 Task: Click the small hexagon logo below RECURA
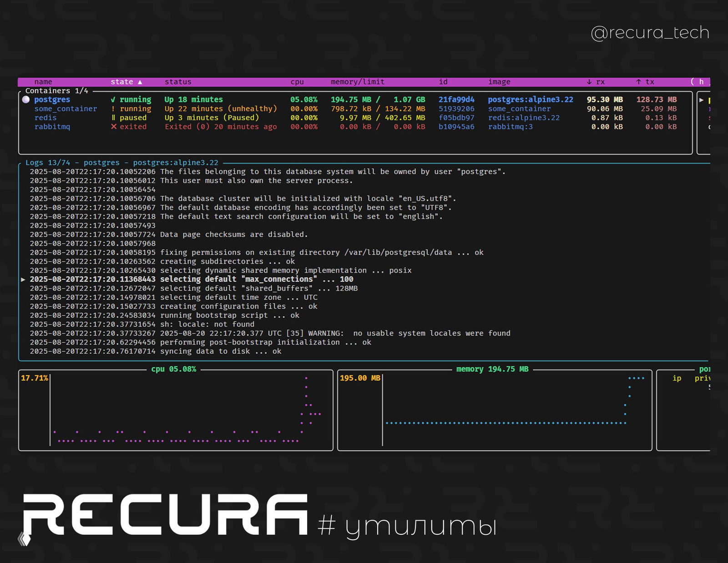(24, 539)
